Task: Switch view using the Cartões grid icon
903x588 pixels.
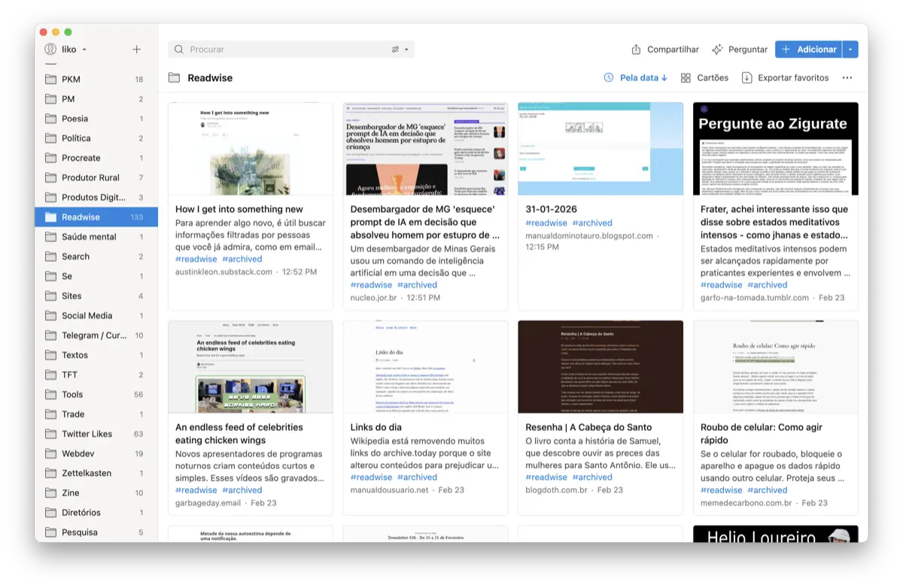Action: point(687,77)
